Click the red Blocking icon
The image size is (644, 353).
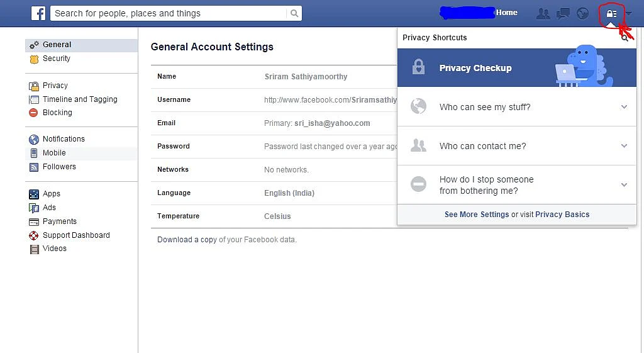click(34, 113)
